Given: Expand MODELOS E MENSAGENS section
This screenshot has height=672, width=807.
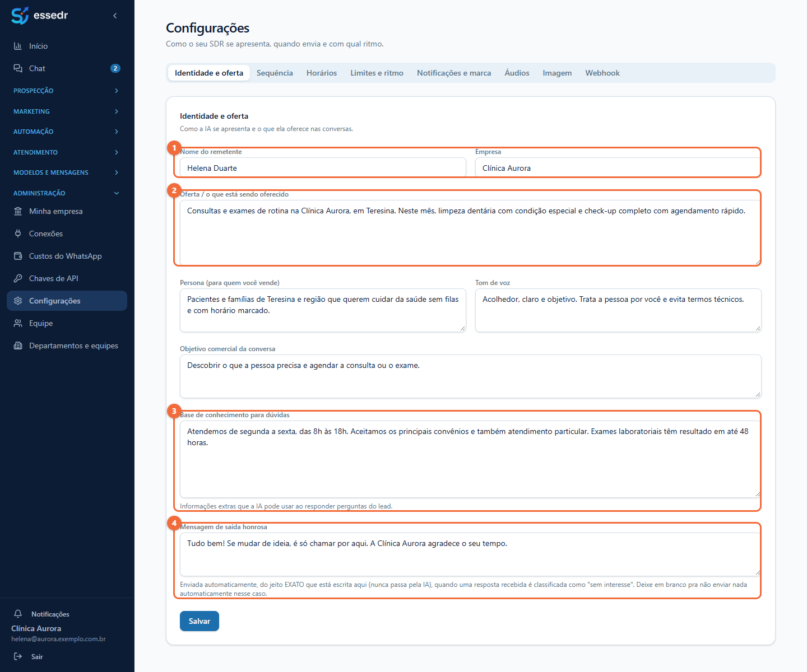Looking at the screenshot, I should [67, 172].
